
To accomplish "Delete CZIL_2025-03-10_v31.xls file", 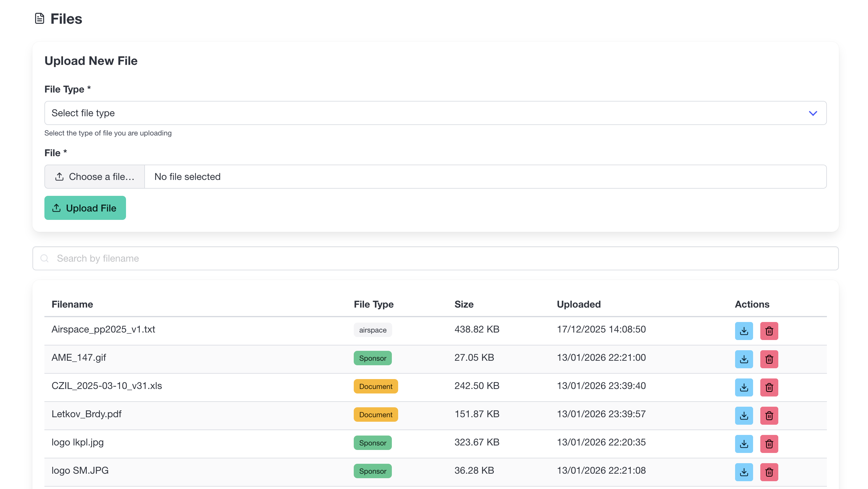I will (769, 387).
